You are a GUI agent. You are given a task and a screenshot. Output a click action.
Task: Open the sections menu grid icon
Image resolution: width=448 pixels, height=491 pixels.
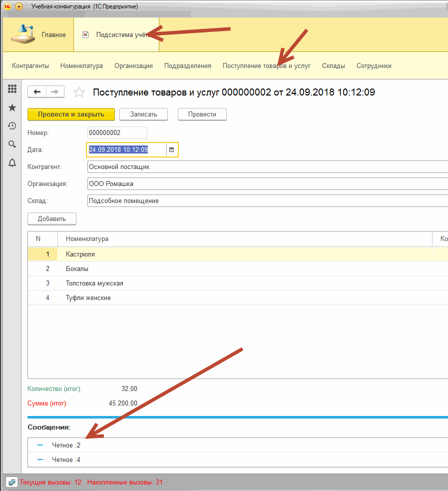[x=12, y=89]
